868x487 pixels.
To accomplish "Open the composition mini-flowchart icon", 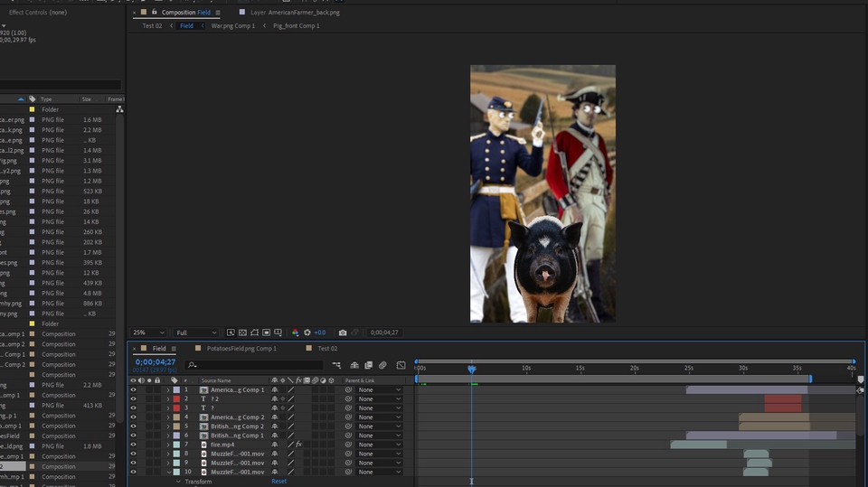I will coord(336,365).
